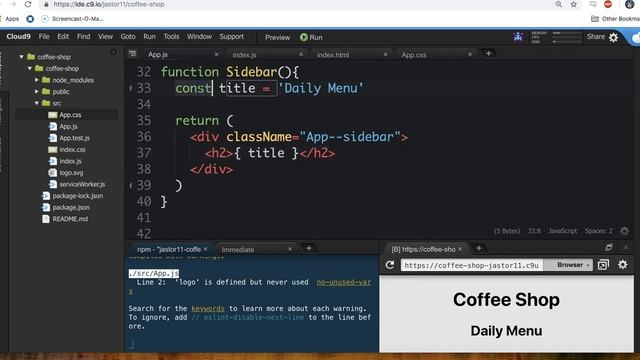The height and width of the screenshot is (360, 640).
Task: Open the Run menu
Action: [x=149, y=37]
